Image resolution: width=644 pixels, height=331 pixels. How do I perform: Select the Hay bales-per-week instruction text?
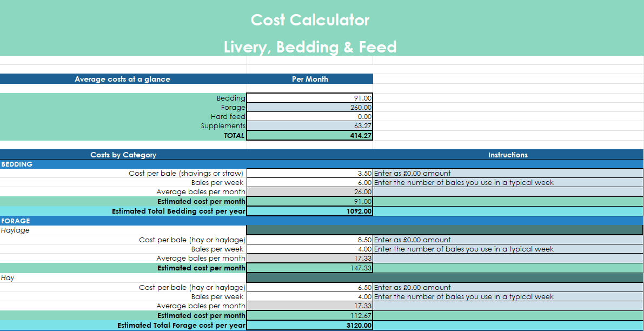point(464,296)
